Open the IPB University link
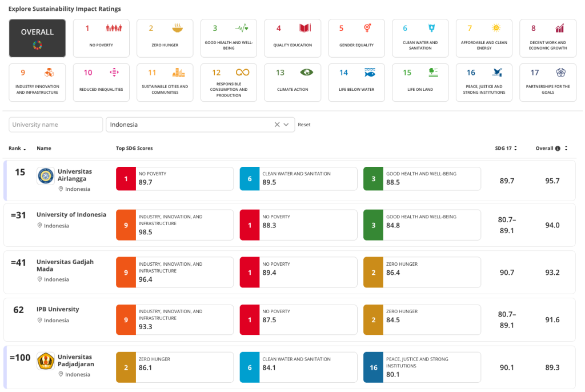This screenshot has height=392, width=585. (x=58, y=309)
